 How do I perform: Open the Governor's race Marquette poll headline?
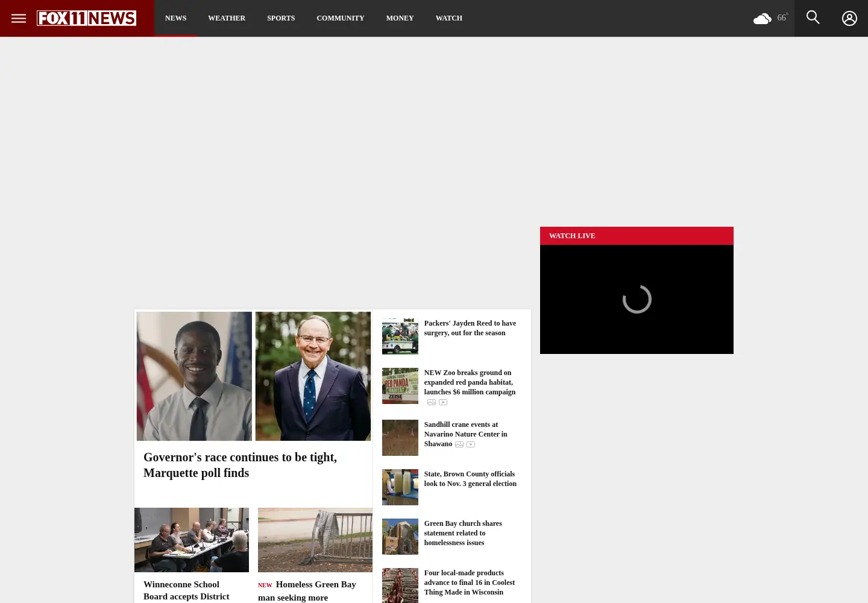coord(240,465)
